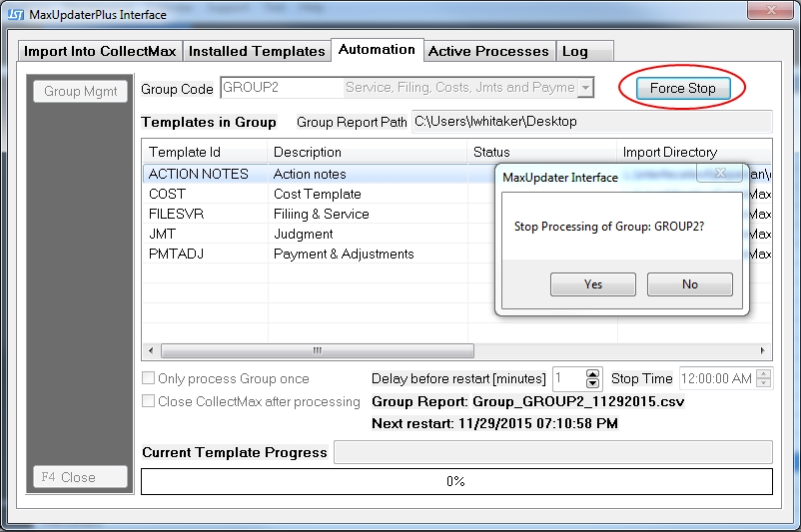Close the Stop Processing confirmation dialog
Screen dimensions: 801x532
(721, 175)
